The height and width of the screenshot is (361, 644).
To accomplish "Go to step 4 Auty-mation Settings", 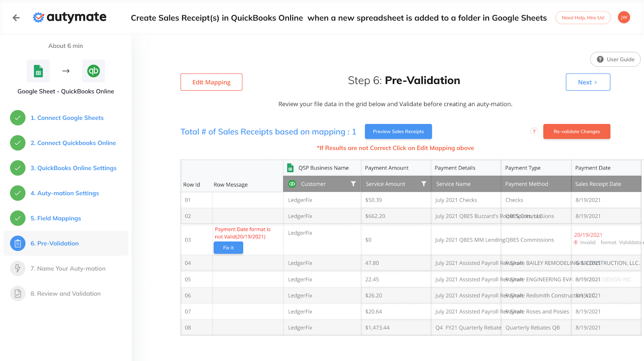I will click(x=65, y=193).
